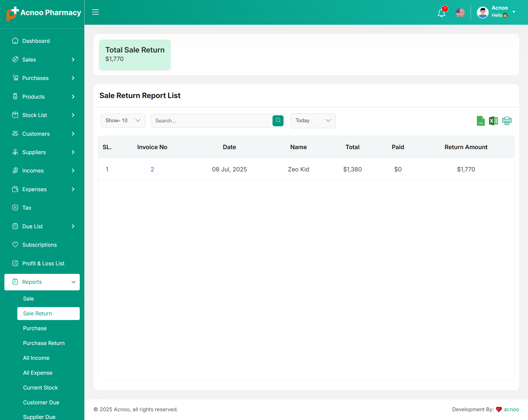Expand the Sales sidebar menu
Viewport: 528px width, 420px height.
click(42, 60)
